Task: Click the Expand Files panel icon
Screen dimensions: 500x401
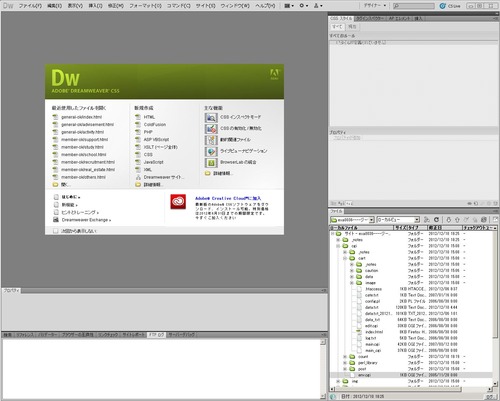Action: (495, 220)
